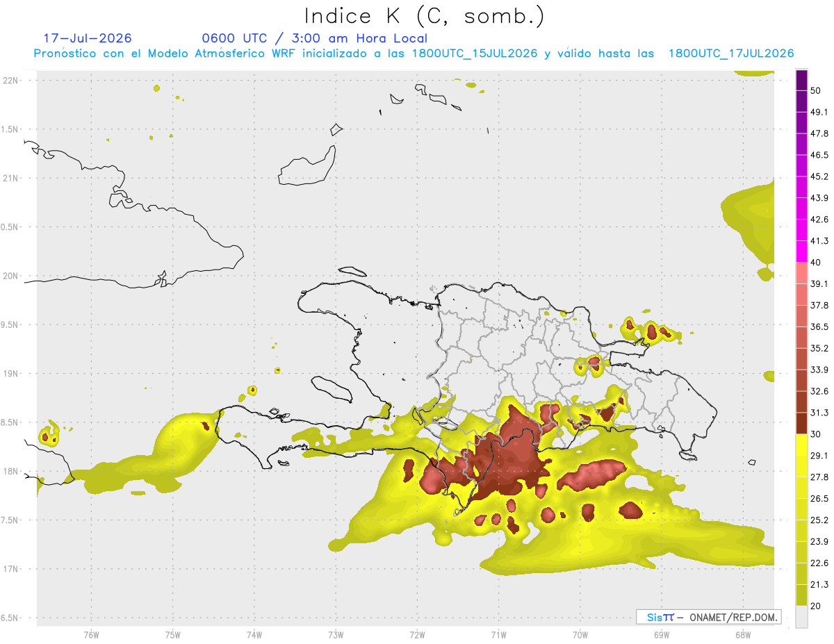Click colorbar value "27.8"
The image size is (834, 644).
click(819, 477)
